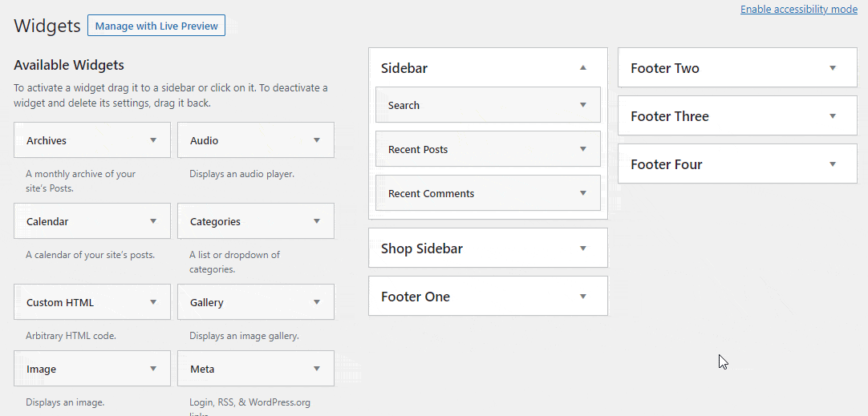Expand the Shop Sidebar panel arrow
The height and width of the screenshot is (416, 868).
click(x=583, y=248)
